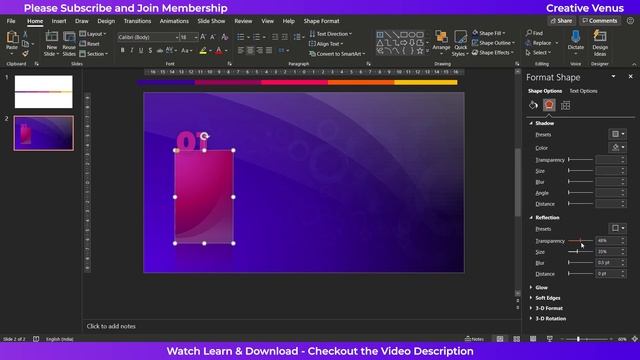
Task: Click the Format Painter icon
Action: (x=25, y=53)
